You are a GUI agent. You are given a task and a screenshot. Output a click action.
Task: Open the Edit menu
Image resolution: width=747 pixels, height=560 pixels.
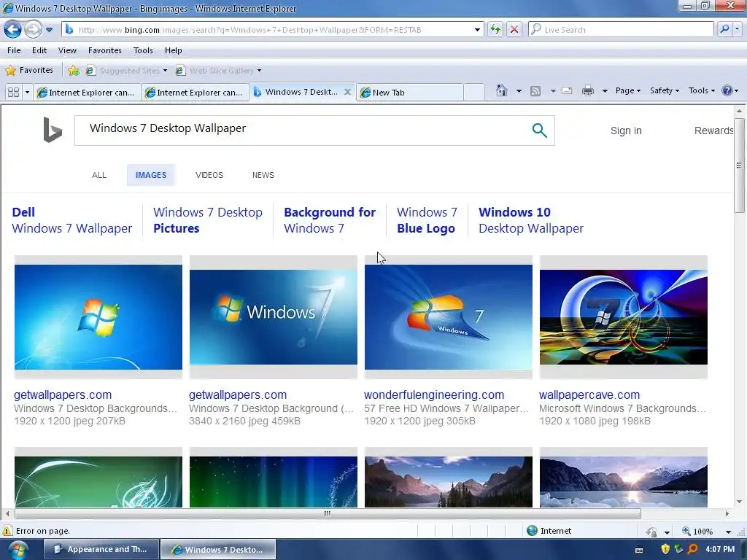tap(39, 50)
